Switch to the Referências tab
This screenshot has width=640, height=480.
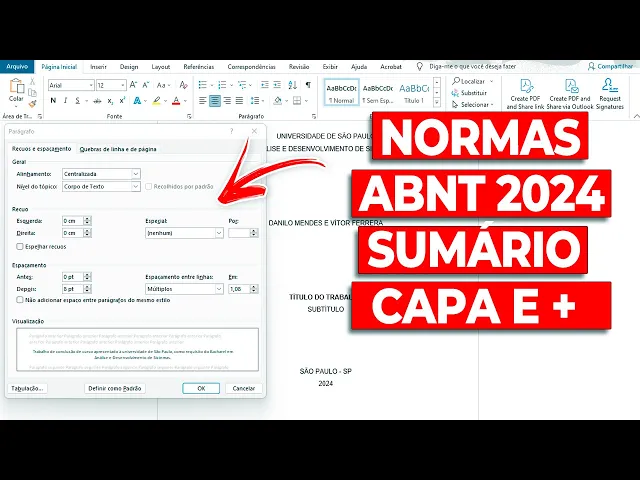(x=199, y=67)
